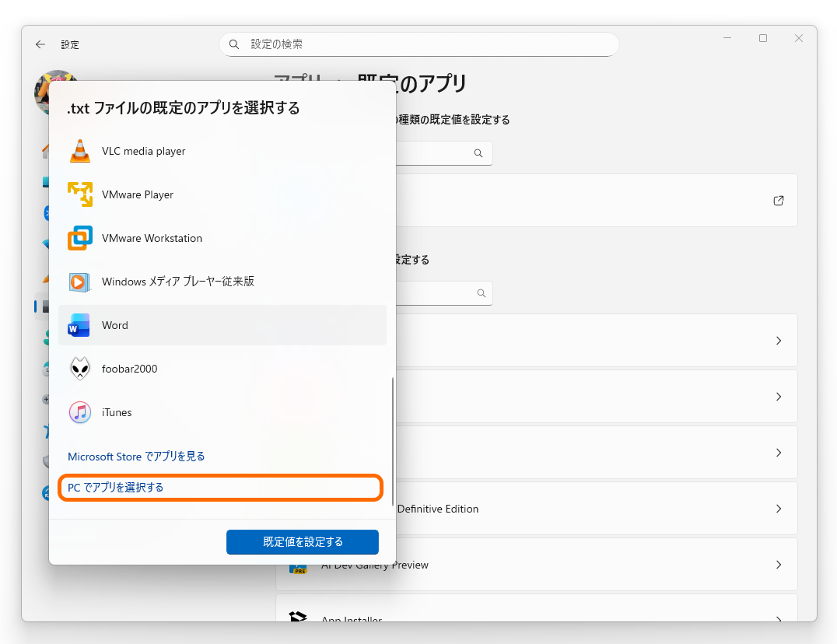This screenshot has width=837, height=644.
Task: Expand the Definitive Edition entry chevron
Action: 778,509
